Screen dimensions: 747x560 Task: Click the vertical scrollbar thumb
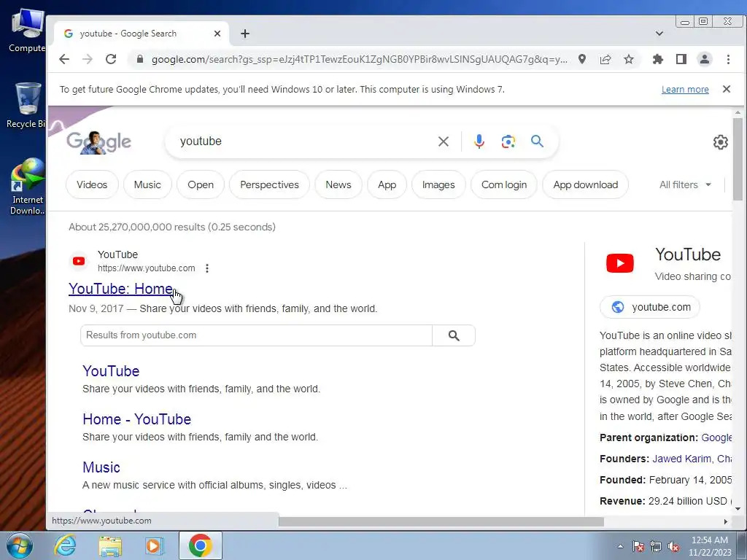pyautogui.click(x=738, y=159)
